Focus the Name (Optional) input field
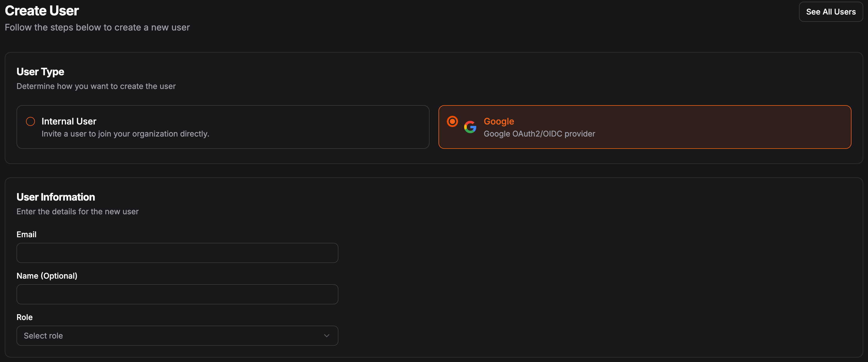This screenshot has width=868, height=362. 177,294
